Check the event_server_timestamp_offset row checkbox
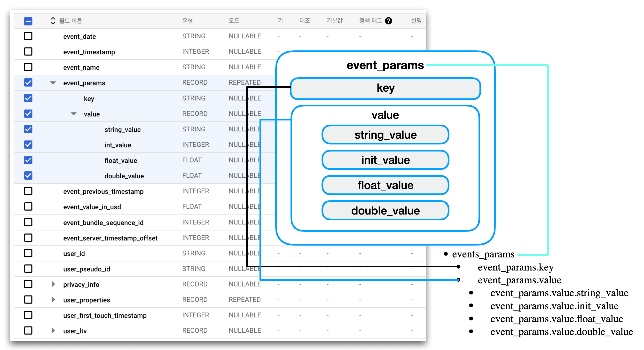644x350 pixels. tap(28, 238)
